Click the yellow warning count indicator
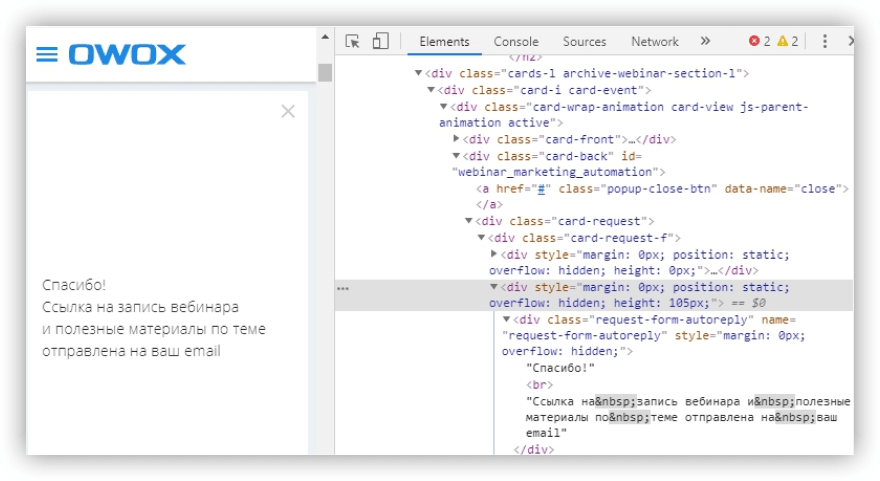This screenshot has width=880, height=481. [789, 41]
